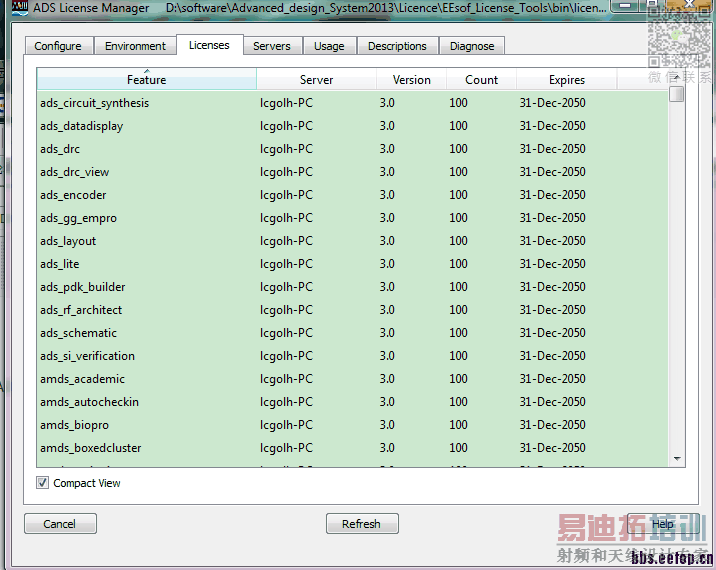This screenshot has height=570, width=716.
Task: Click the expiry date in ads_circuit_synthesis row
Action: pos(552,102)
